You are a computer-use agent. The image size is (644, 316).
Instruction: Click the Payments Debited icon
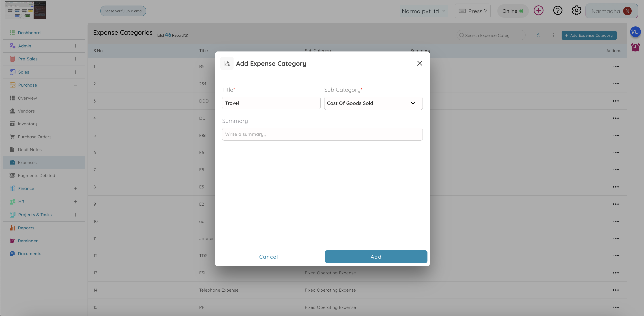12,175
